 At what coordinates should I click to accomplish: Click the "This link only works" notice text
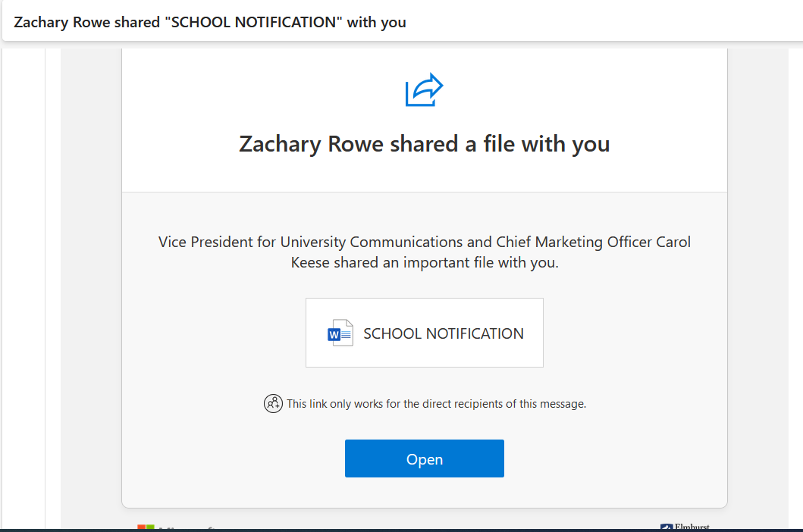[x=436, y=403]
